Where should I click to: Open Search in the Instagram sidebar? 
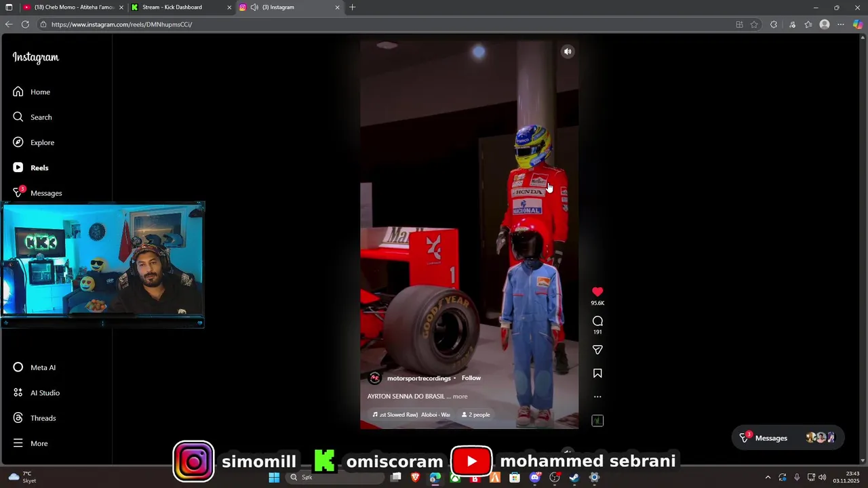32,117
